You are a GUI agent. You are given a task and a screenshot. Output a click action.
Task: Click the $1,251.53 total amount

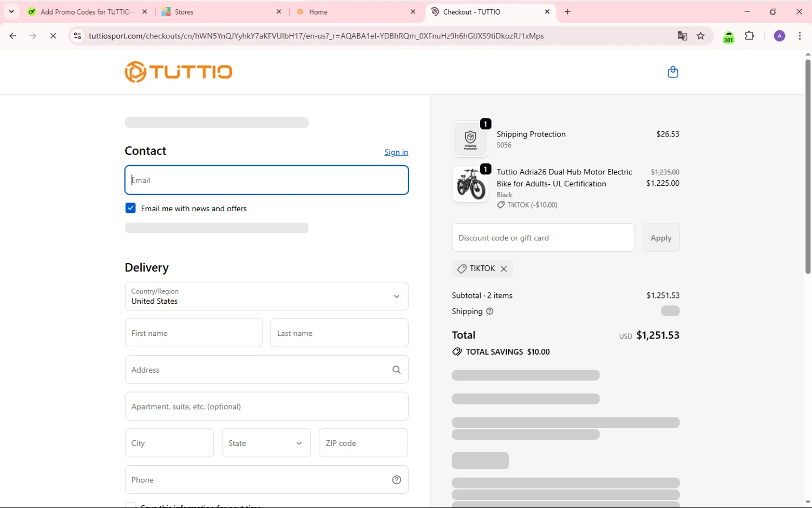658,335
